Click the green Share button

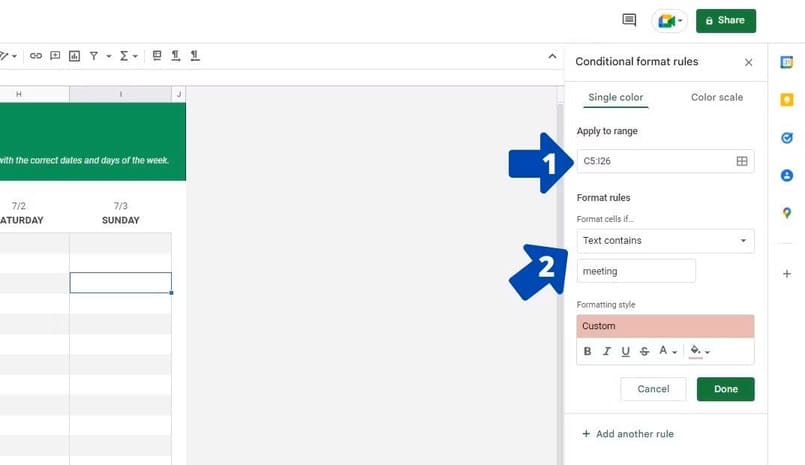tap(726, 21)
